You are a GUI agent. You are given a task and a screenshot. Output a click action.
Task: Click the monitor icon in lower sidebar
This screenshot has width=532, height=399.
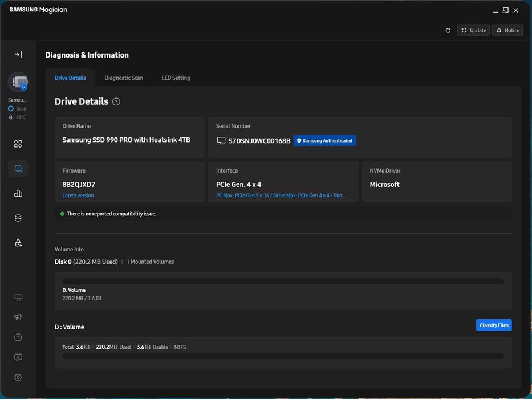(x=18, y=297)
